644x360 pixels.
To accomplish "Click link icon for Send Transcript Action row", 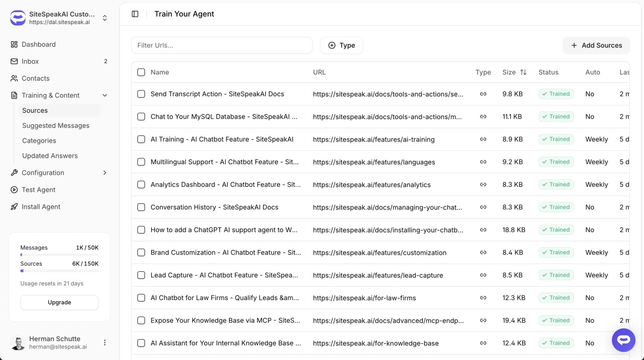I will pos(483,94).
